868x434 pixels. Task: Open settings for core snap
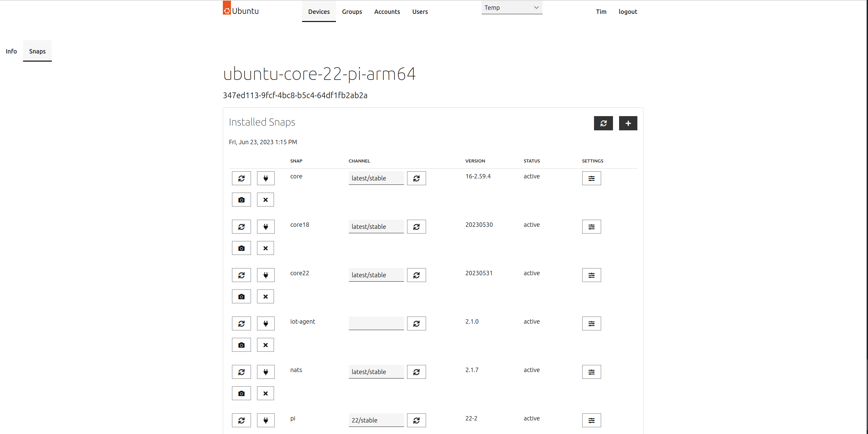pyautogui.click(x=591, y=178)
